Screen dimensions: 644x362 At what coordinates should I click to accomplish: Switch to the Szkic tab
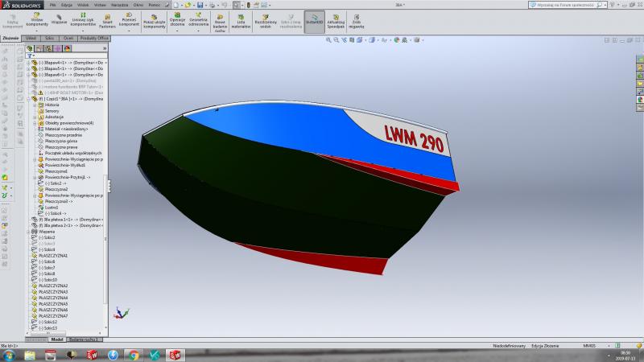tap(50, 38)
